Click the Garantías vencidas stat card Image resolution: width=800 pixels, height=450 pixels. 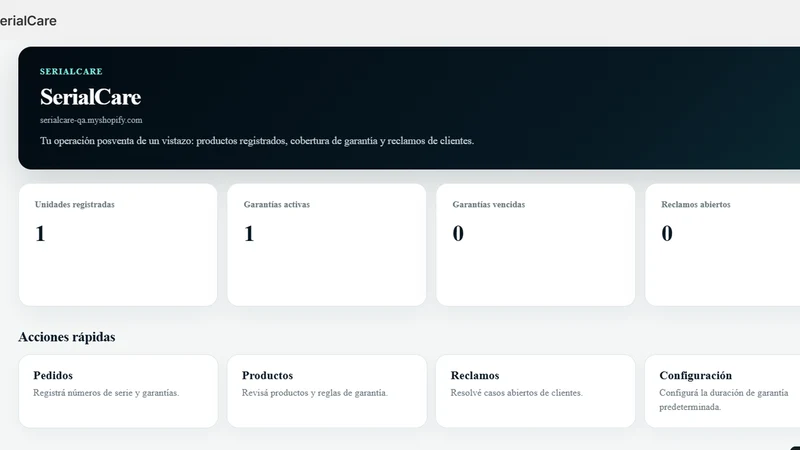pos(535,245)
